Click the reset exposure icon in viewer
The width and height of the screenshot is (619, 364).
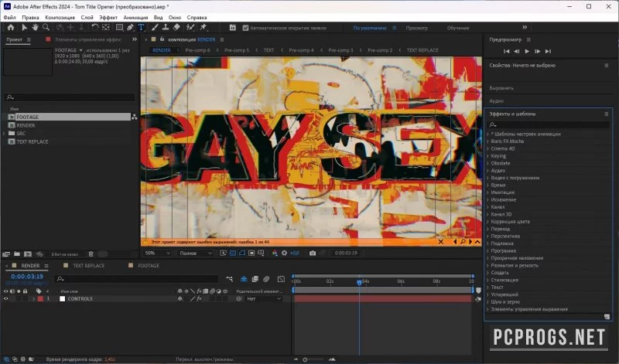click(x=284, y=253)
